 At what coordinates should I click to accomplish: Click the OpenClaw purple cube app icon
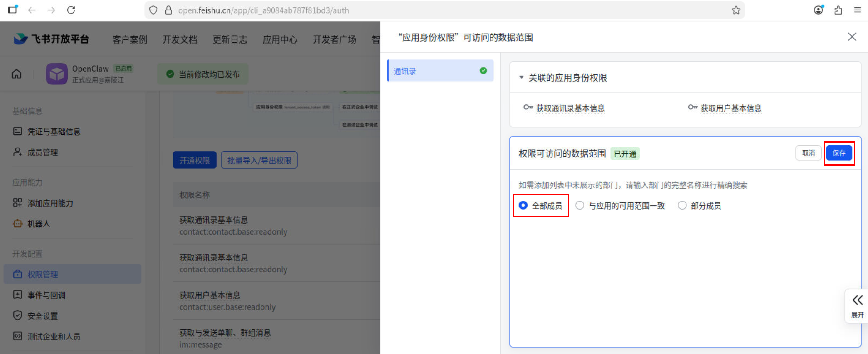[x=57, y=74]
